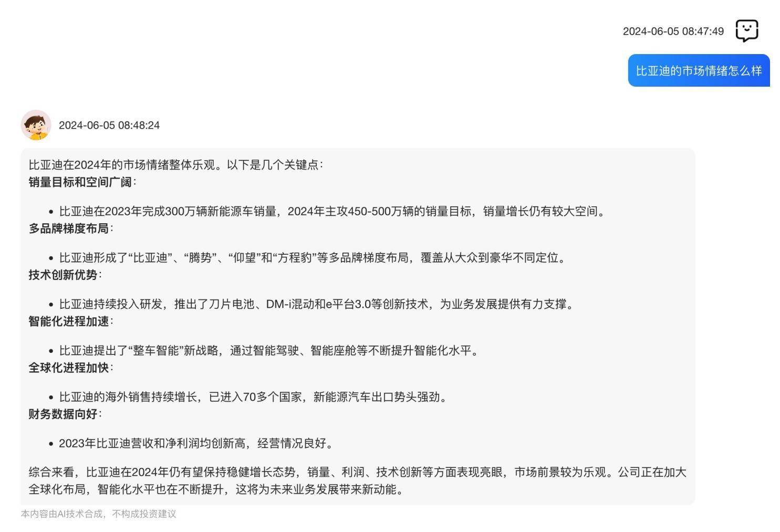Viewport: 780px width, 532px height.
Task: Click the summary paragraph starting with 综合来看
Action: click(x=357, y=481)
